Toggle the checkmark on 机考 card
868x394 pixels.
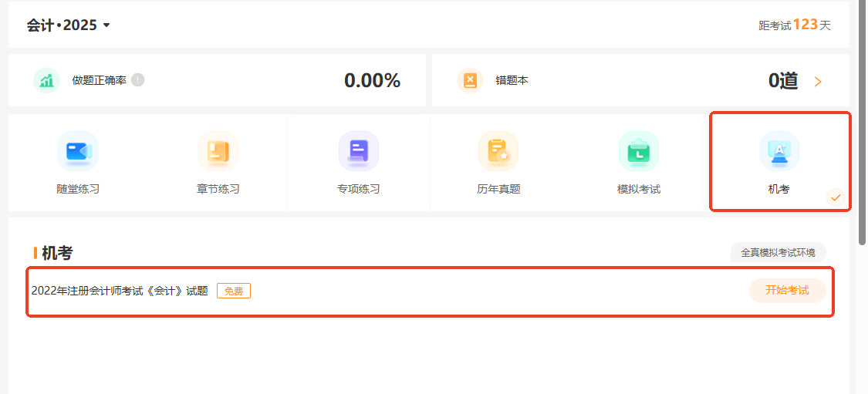pos(835,197)
